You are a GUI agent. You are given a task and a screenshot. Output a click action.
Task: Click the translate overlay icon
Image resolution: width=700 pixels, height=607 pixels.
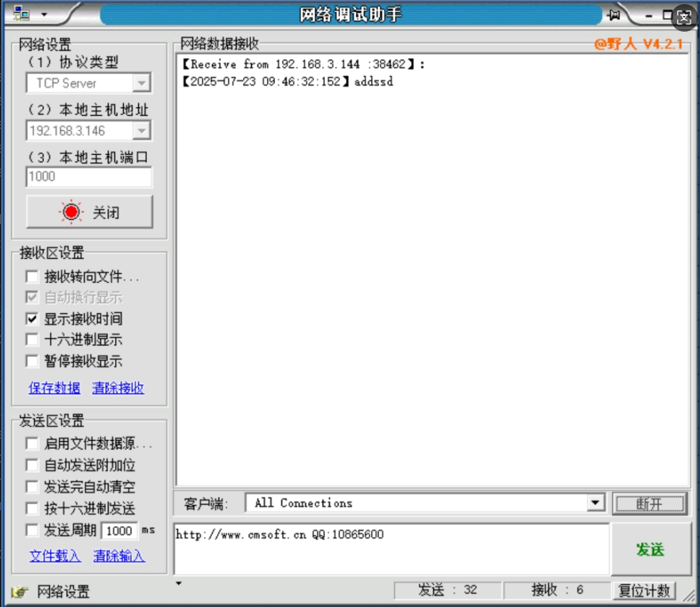coord(684,17)
